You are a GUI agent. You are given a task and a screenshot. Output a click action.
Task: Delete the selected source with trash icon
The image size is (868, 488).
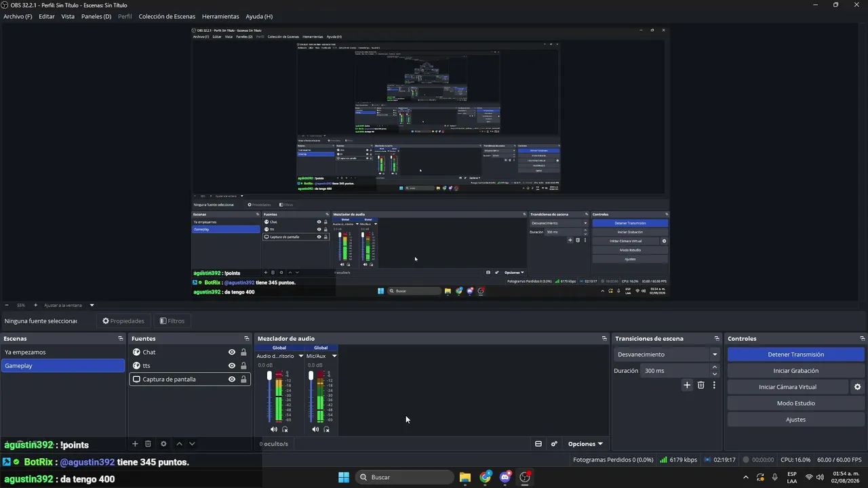click(x=148, y=444)
